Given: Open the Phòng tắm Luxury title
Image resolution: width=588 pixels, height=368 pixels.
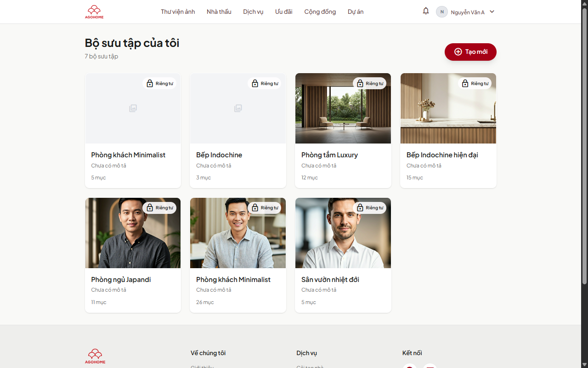Looking at the screenshot, I should coord(329,155).
